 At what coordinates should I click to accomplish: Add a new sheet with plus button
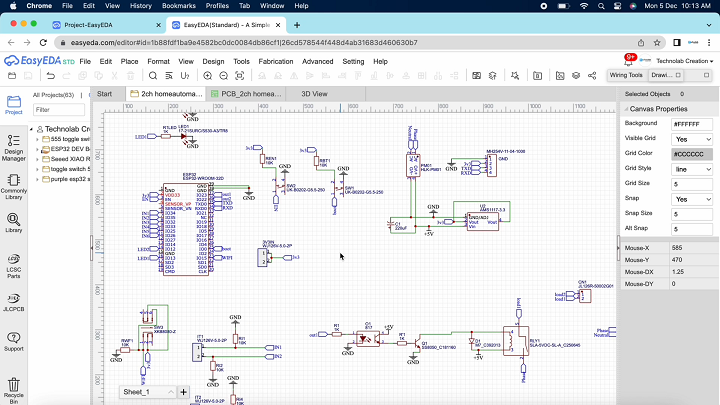click(x=183, y=392)
